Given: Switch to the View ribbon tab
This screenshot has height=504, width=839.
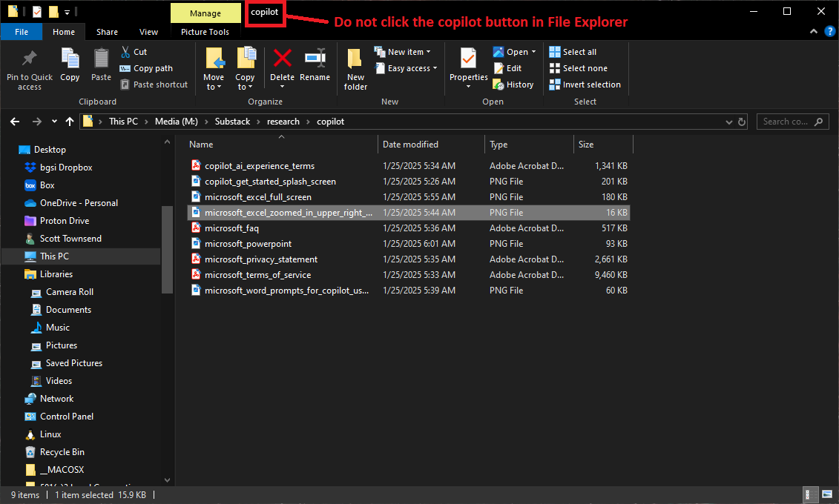Looking at the screenshot, I should [148, 32].
